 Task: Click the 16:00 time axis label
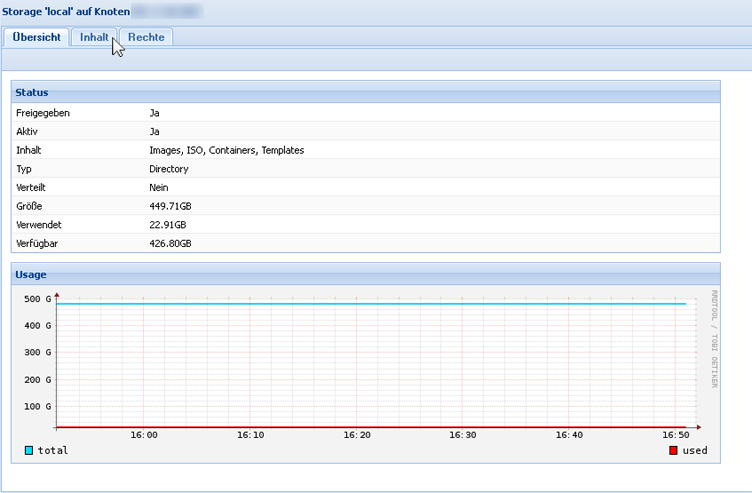coord(144,435)
